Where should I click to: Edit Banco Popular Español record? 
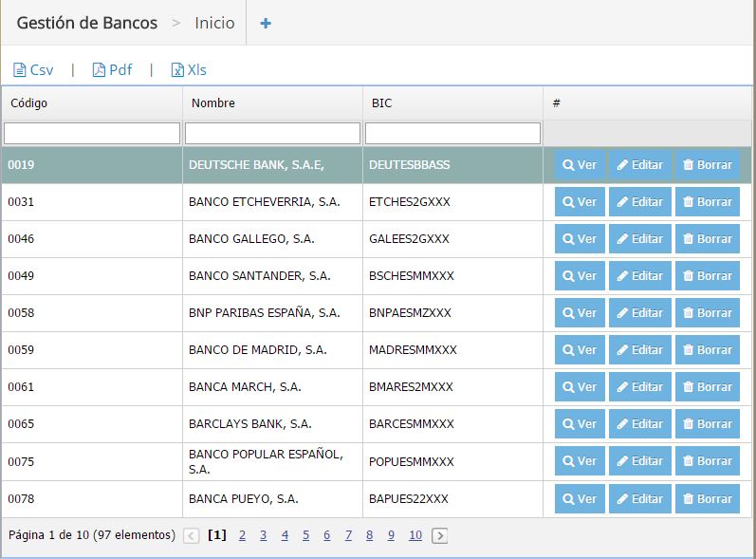pyautogui.click(x=640, y=461)
